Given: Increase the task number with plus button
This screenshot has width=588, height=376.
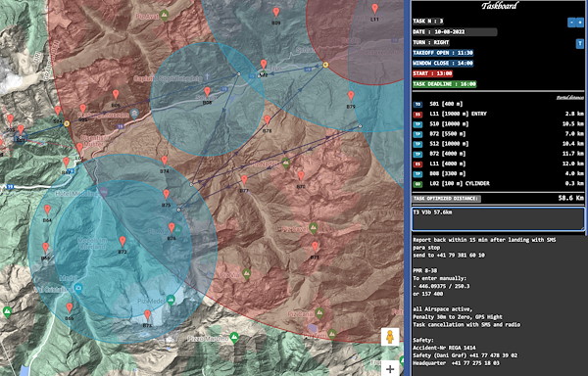Looking at the screenshot, I should [580, 23].
